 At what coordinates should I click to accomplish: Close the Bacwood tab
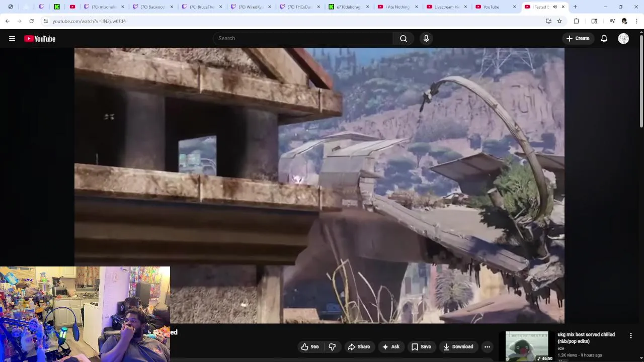point(172,7)
